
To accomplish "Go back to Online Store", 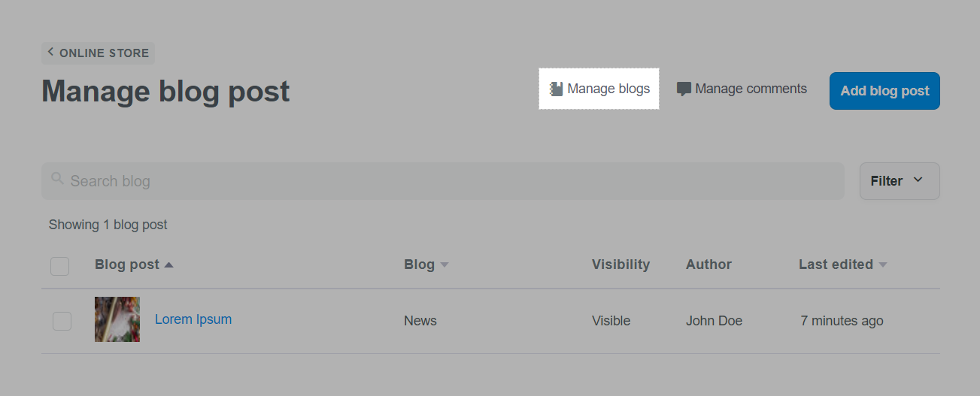I will tap(105, 53).
